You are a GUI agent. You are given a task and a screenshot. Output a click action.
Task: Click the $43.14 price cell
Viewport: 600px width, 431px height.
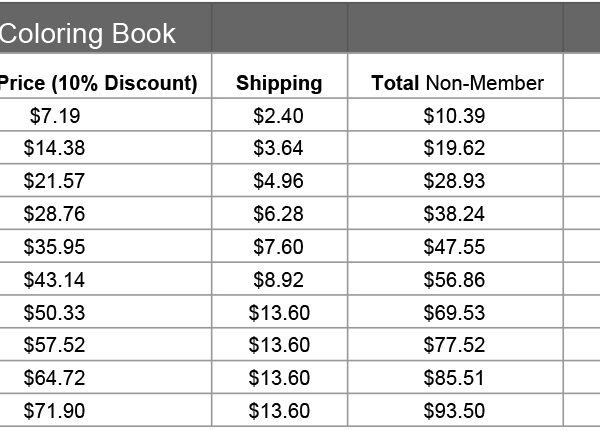pyautogui.click(x=55, y=280)
